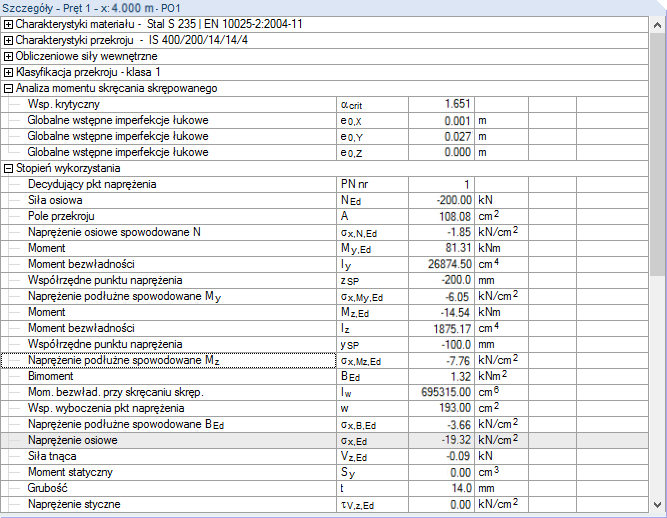
Task: Click the value 695315.00
Action: point(446,393)
